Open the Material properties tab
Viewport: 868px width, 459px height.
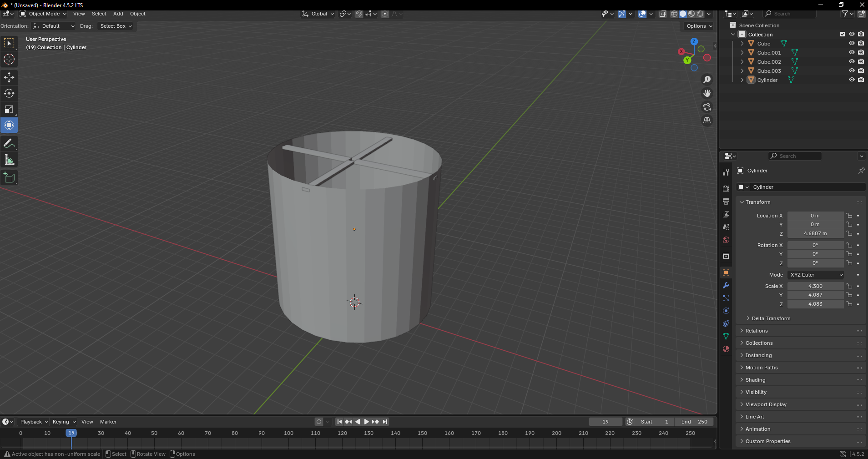pos(726,349)
